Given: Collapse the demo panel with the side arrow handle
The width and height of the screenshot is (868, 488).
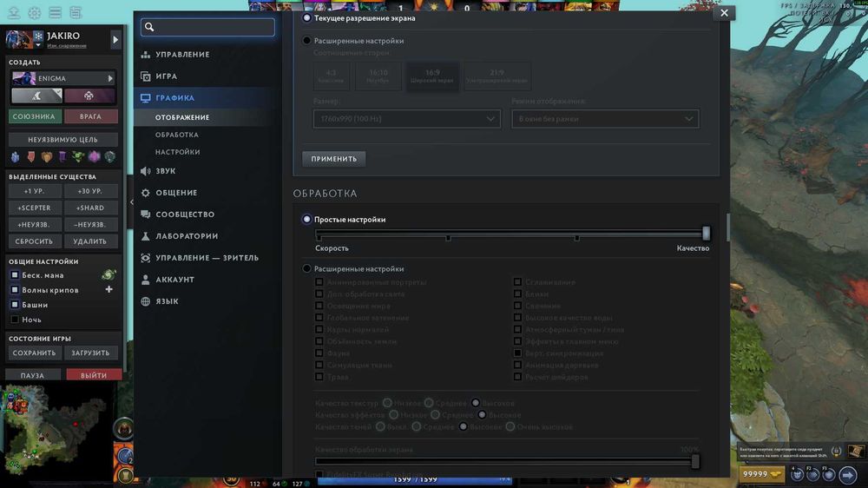Looking at the screenshot, I should [131, 202].
